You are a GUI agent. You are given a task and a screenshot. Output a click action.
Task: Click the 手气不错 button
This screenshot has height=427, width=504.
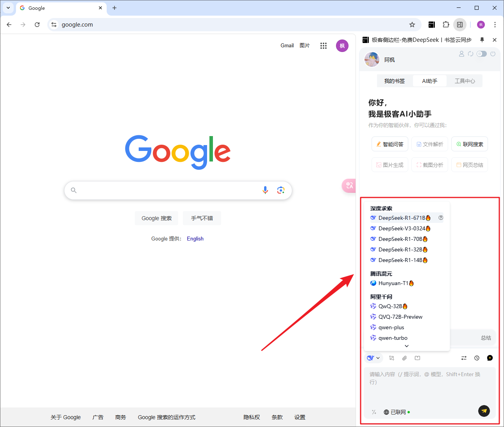coord(202,218)
